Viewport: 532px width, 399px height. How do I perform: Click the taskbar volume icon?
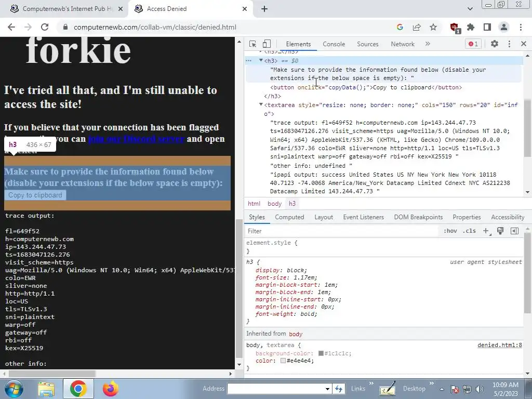click(x=479, y=389)
